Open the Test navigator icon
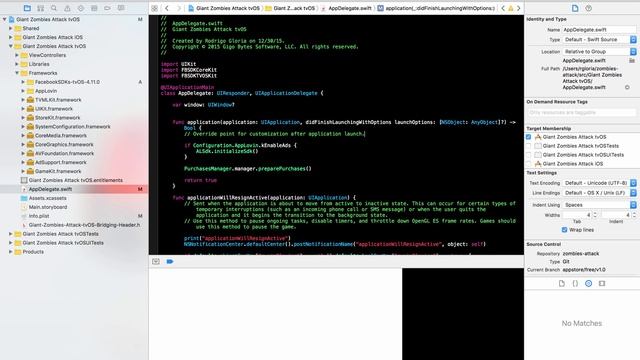The width and height of the screenshot is (640, 360). pos(81,8)
